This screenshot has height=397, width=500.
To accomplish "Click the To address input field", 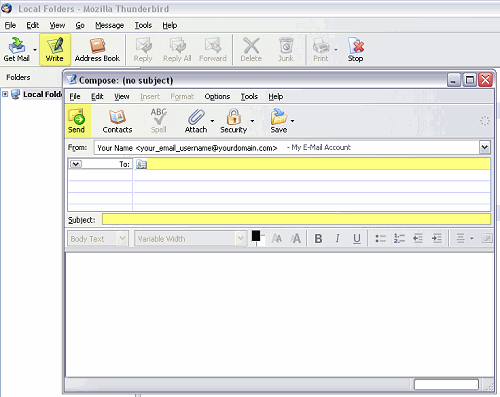I will pyautogui.click(x=318, y=164).
